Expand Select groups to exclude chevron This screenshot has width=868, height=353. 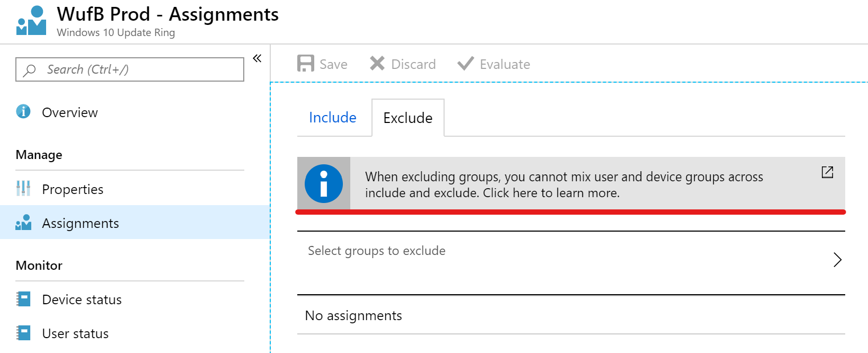(x=837, y=260)
